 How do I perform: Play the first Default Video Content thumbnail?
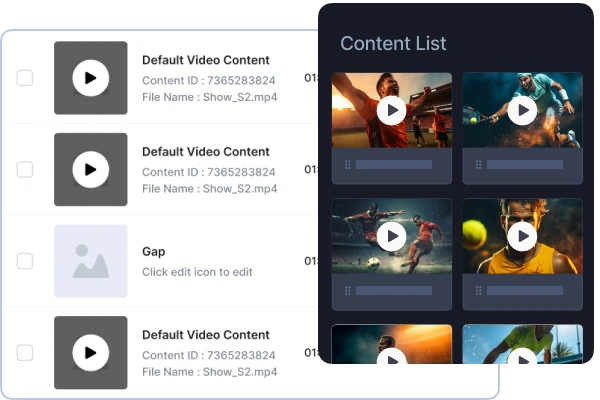tap(91, 78)
